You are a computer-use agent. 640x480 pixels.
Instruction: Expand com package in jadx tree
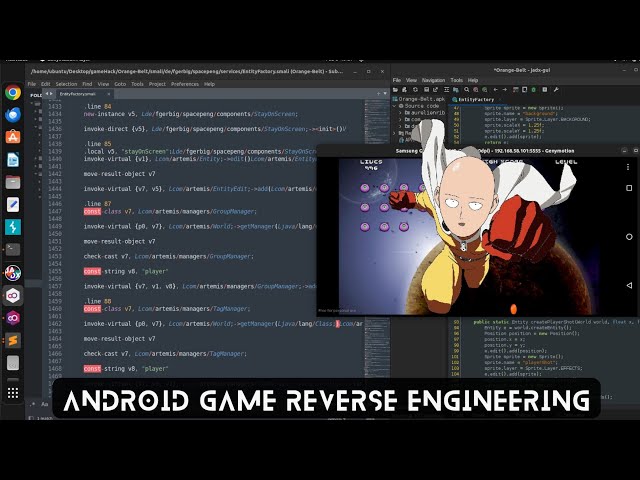pyautogui.click(x=400, y=119)
